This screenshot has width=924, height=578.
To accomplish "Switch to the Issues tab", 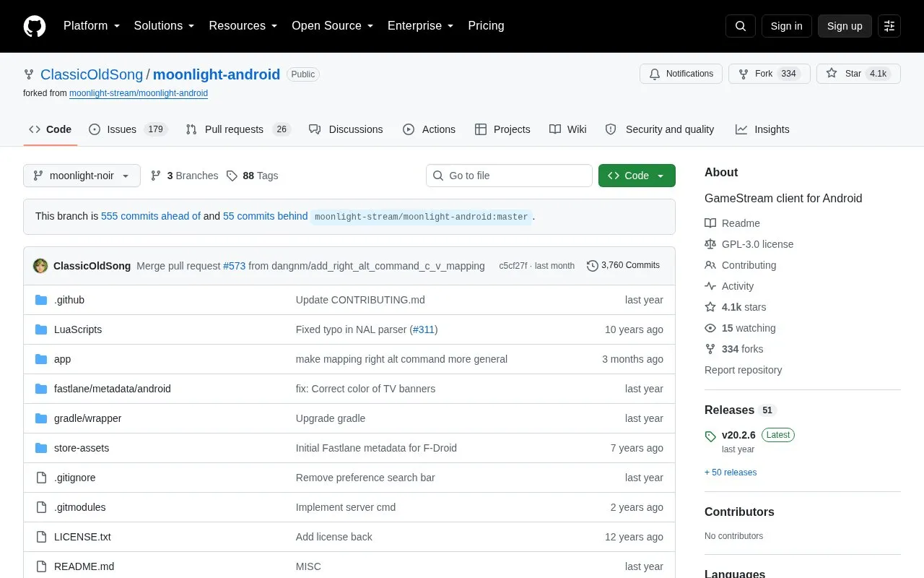I will [128, 129].
